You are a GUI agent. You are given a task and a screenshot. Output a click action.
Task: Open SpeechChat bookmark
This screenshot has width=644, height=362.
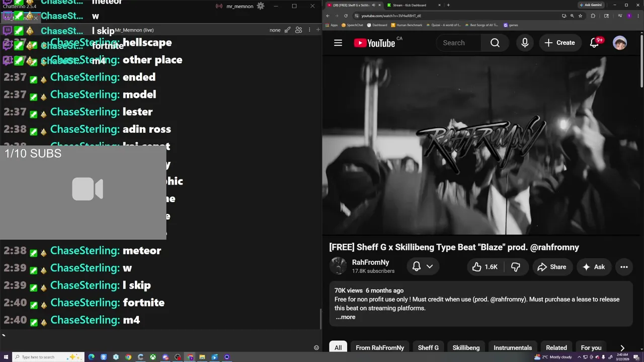[x=352, y=25]
